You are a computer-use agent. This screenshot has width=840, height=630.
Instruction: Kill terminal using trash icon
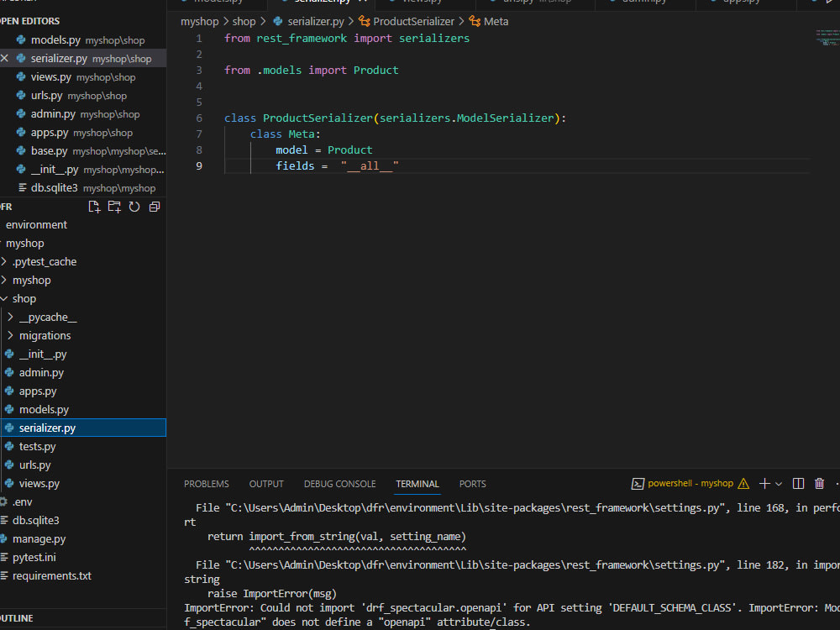[819, 484]
